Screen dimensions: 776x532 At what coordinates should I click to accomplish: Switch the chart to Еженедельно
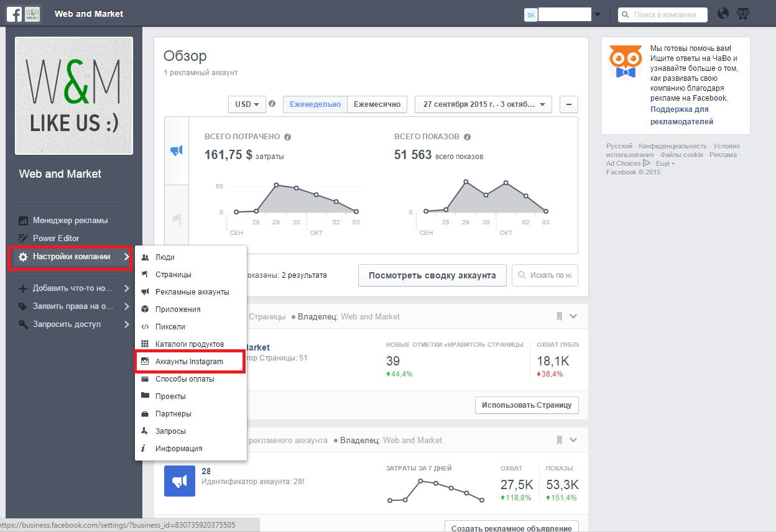(315, 104)
